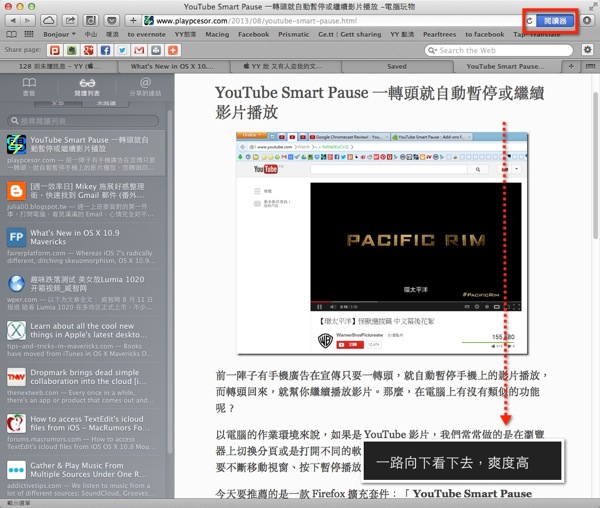Toggle the Reader button in address bar
The width and height of the screenshot is (600, 508).
pyautogui.click(x=555, y=21)
